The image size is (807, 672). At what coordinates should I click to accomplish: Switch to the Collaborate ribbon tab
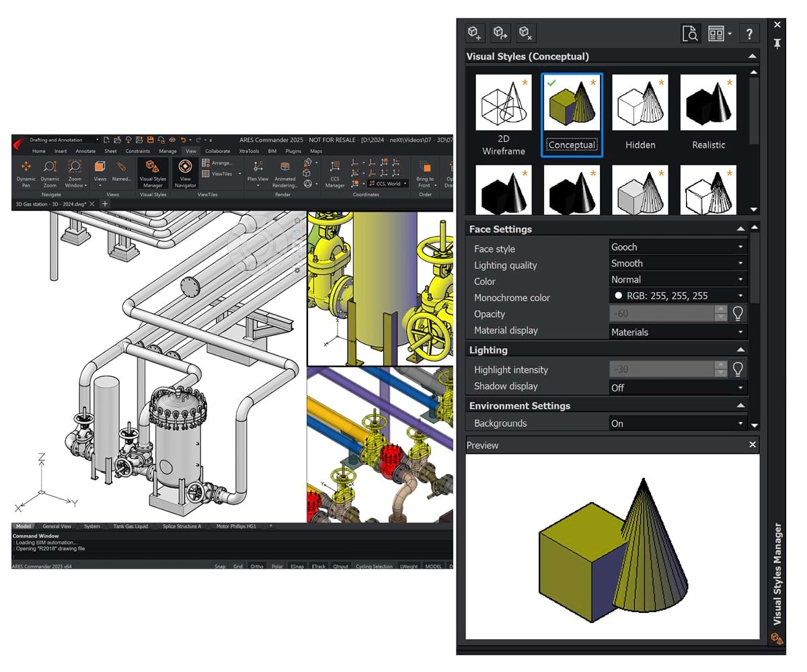tap(217, 151)
